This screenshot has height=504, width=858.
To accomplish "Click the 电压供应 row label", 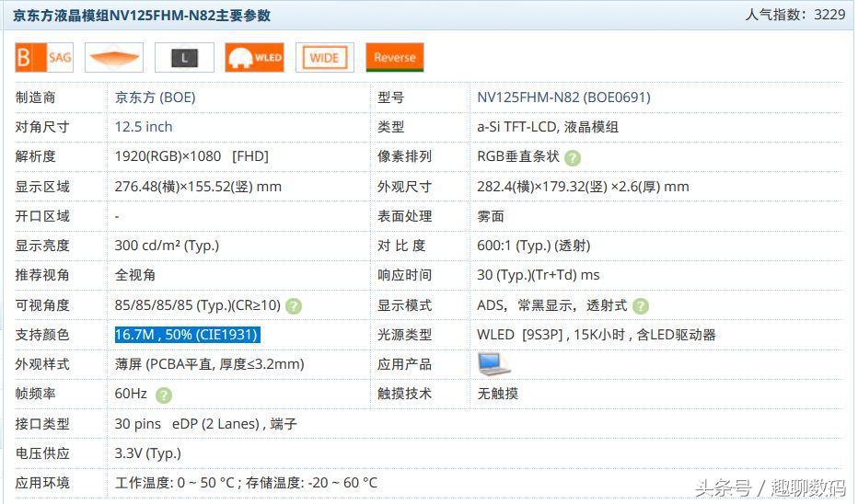I will coord(42,453).
